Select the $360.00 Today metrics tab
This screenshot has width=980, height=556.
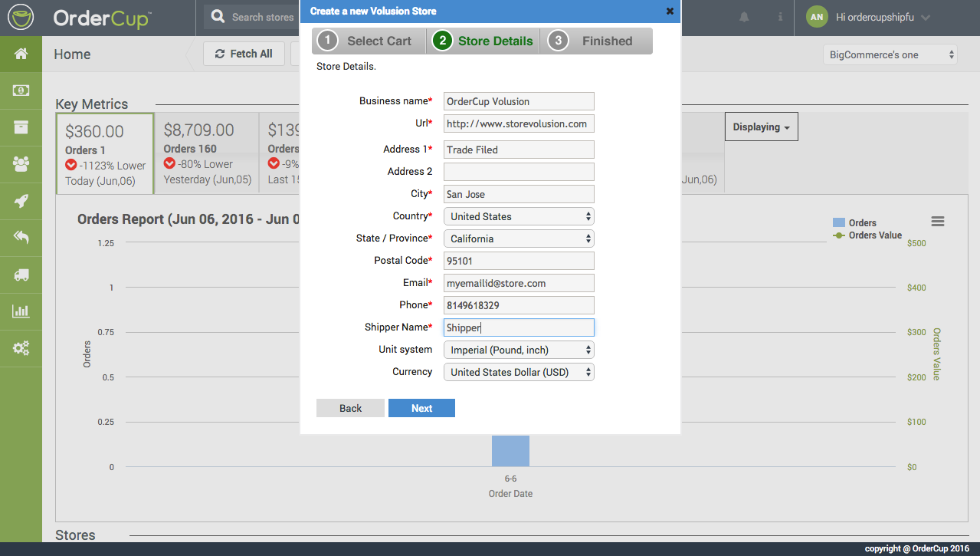(105, 153)
